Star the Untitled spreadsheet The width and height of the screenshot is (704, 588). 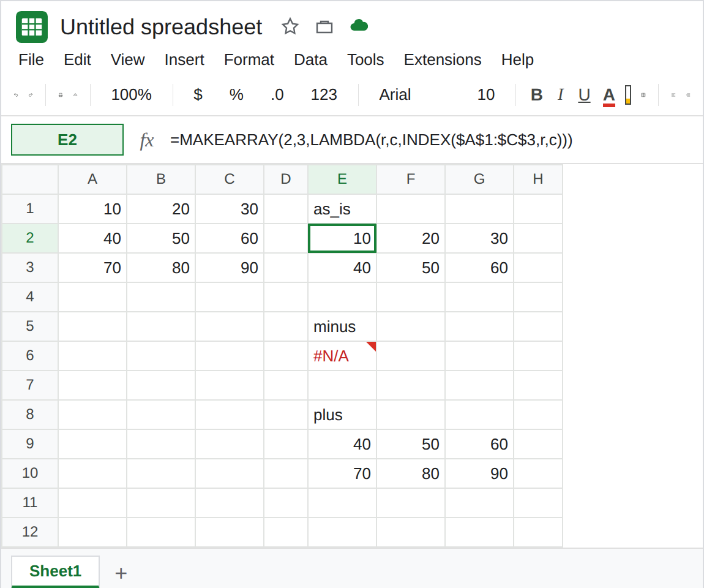pyautogui.click(x=290, y=26)
